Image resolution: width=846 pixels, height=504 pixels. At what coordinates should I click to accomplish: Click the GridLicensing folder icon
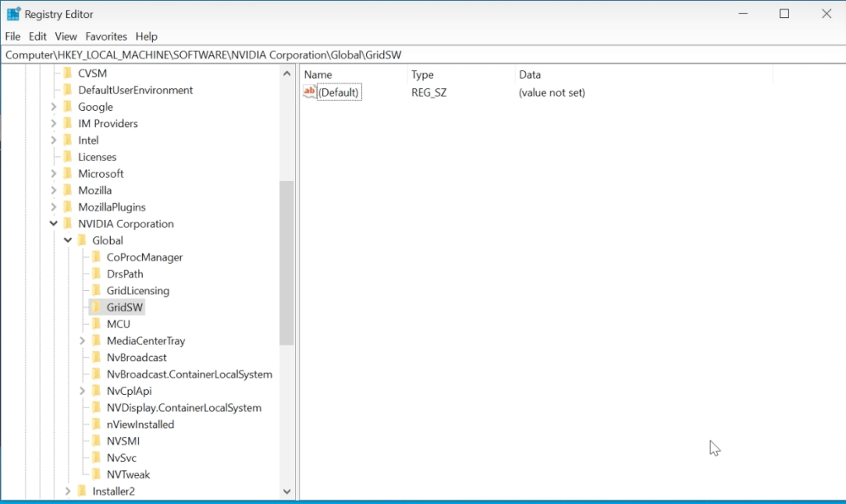(96, 291)
